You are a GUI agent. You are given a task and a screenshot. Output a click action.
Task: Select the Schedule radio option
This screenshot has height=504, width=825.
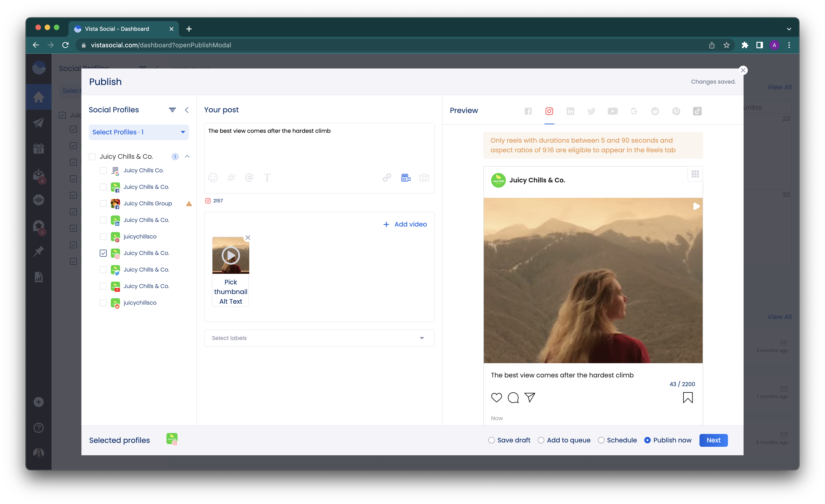(x=601, y=440)
